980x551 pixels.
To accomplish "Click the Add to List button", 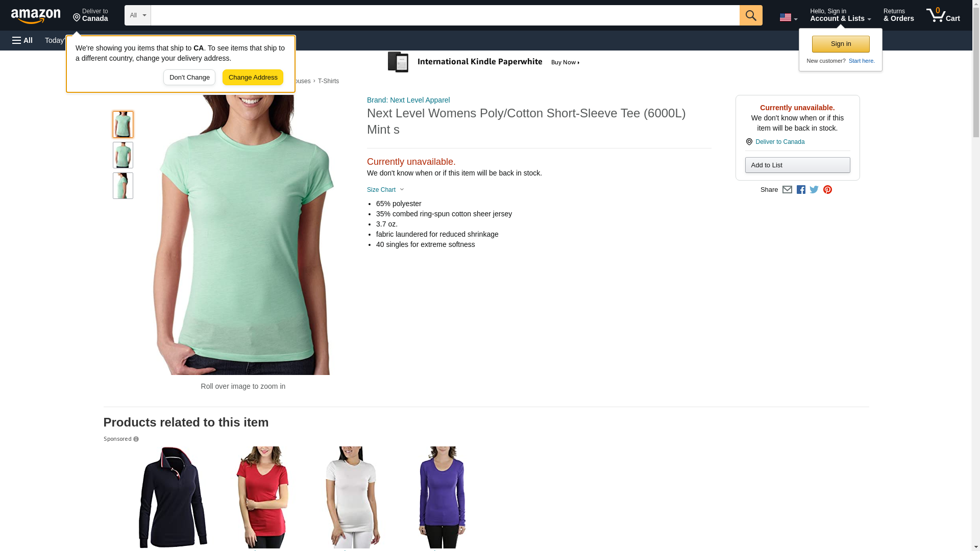I will pyautogui.click(x=797, y=165).
